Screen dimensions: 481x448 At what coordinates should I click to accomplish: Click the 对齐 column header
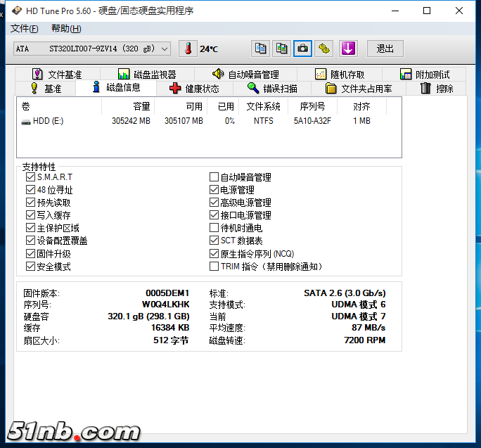click(x=361, y=106)
